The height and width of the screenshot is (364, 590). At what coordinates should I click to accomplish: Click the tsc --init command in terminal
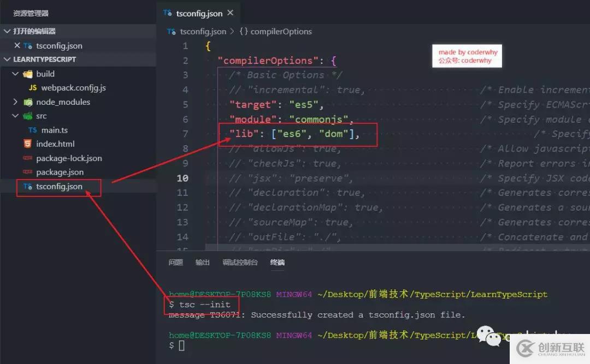point(205,305)
